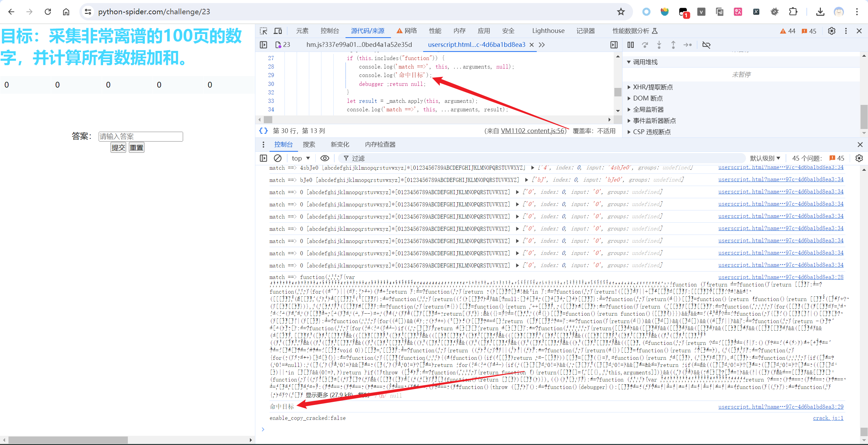This screenshot has width=868, height=445.
Task: Click the answer input field
Action: [x=141, y=136]
